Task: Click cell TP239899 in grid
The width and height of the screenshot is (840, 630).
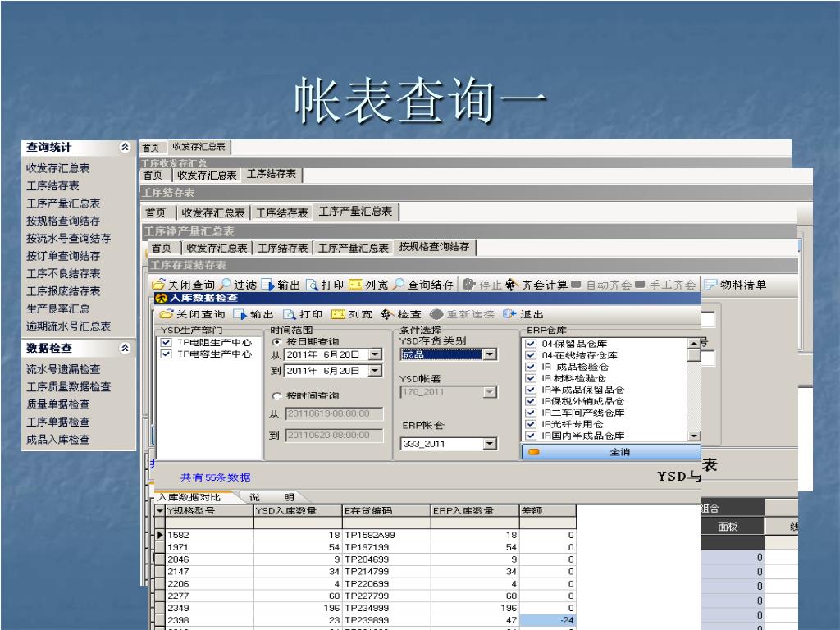Action: tap(387, 620)
